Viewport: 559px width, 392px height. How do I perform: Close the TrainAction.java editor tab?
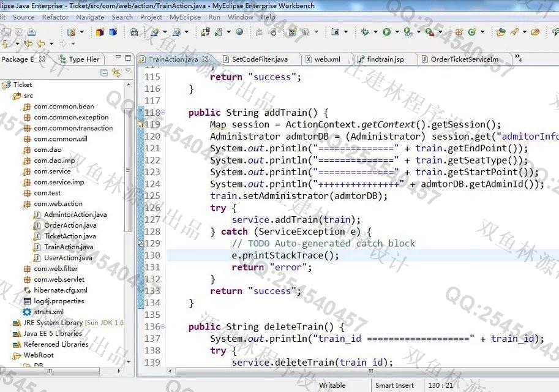point(205,59)
